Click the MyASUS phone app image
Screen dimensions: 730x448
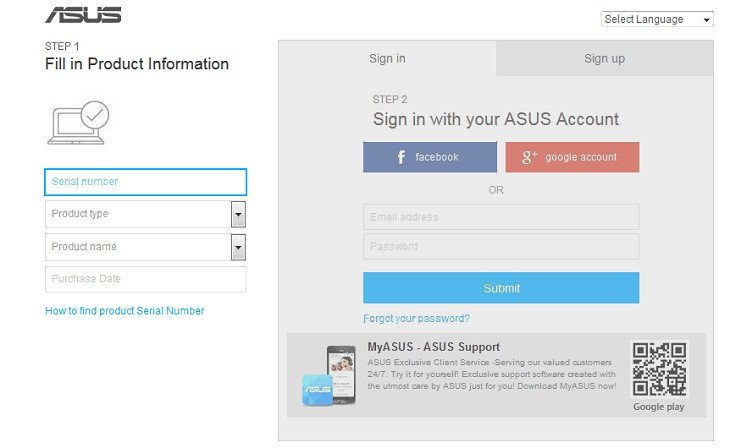(332, 375)
